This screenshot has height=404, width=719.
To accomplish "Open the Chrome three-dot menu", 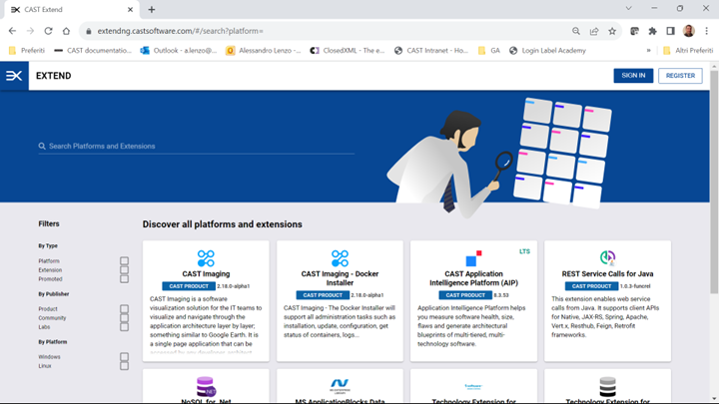I will tap(707, 31).
